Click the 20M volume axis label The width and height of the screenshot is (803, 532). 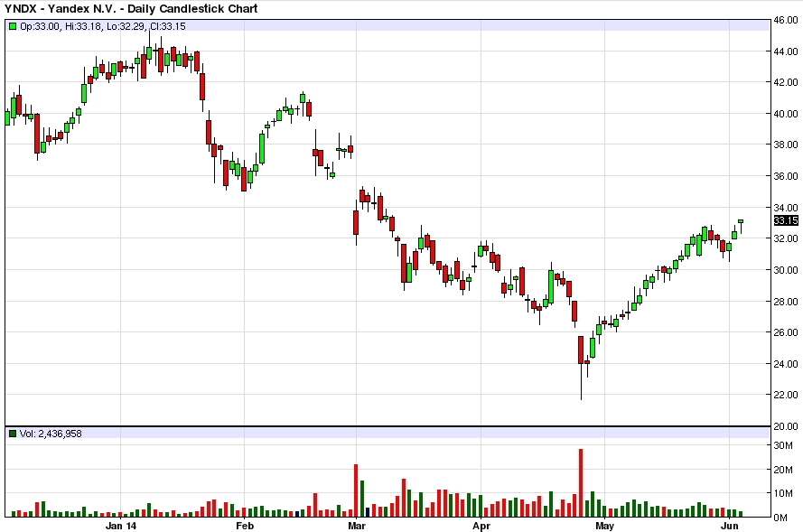pos(783,470)
